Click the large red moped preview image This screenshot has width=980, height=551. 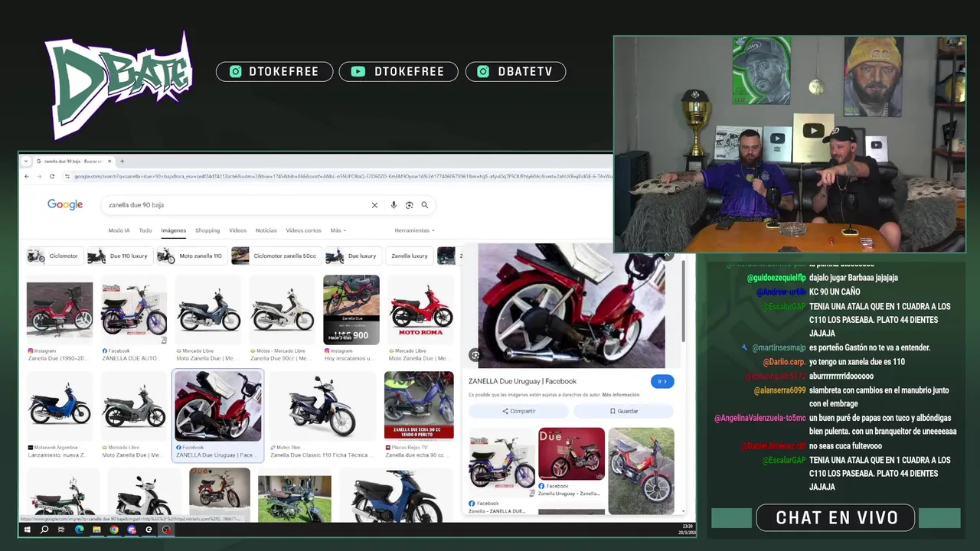(571, 306)
